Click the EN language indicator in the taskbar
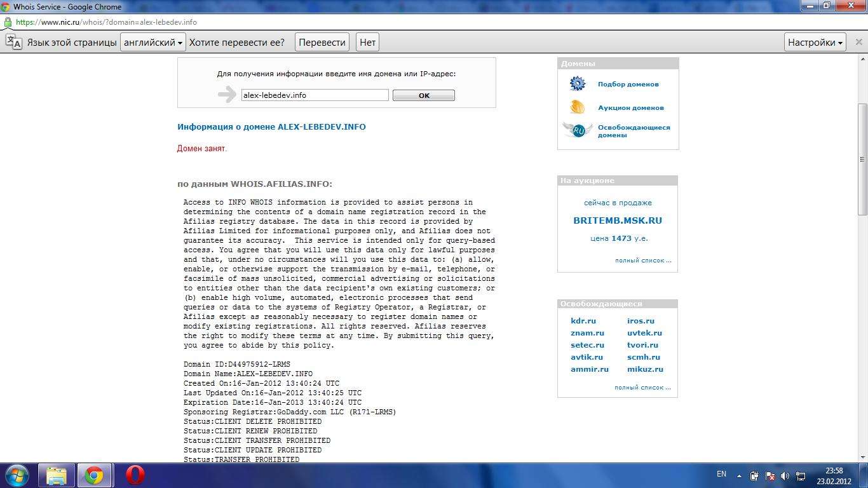This screenshot has width=868, height=488. click(721, 474)
